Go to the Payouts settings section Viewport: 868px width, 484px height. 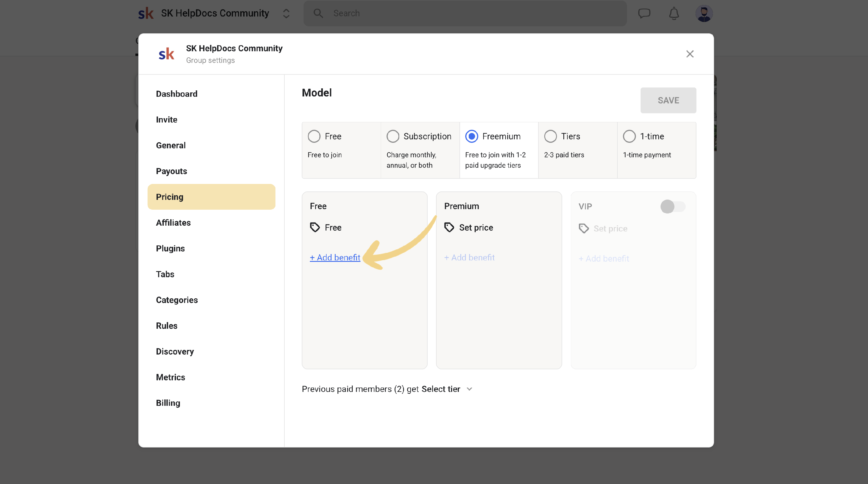(171, 171)
